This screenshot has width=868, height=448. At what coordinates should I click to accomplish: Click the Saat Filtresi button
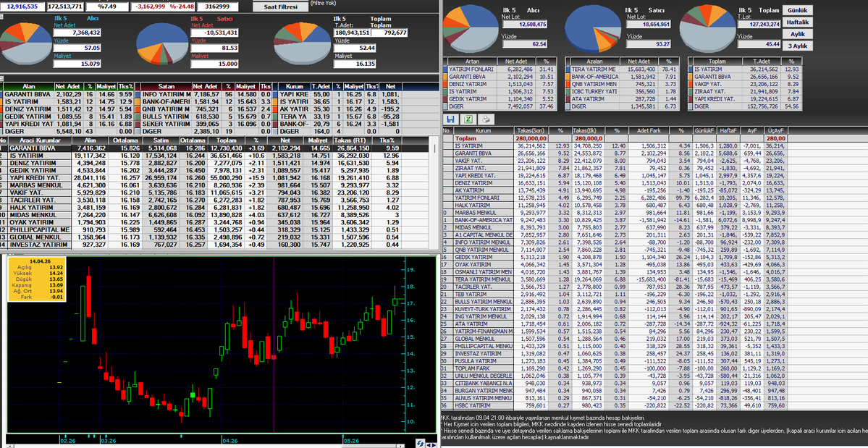[x=279, y=7]
